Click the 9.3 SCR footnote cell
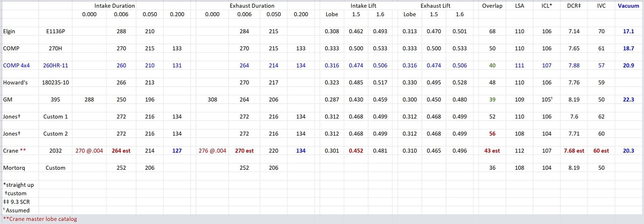 pyautogui.click(x=17, y=202)
